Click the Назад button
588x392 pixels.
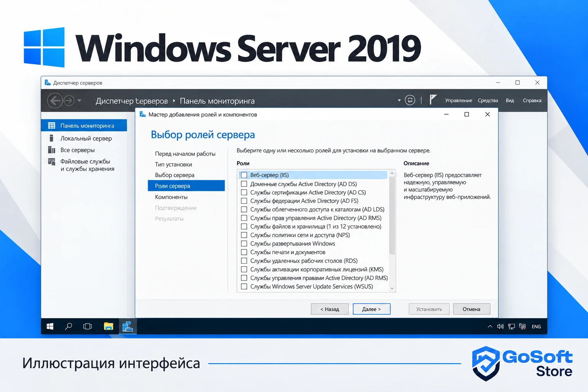[330, 309]
